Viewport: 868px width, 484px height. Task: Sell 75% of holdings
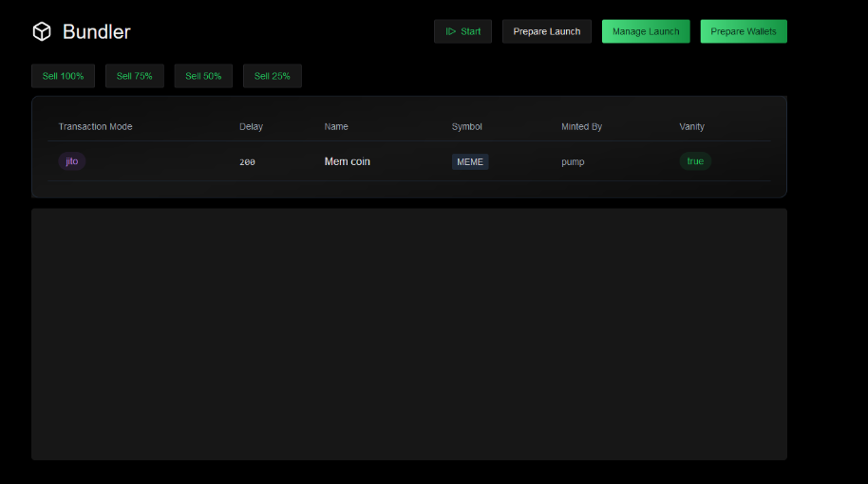pyautogui.click(x=135, y=76)
